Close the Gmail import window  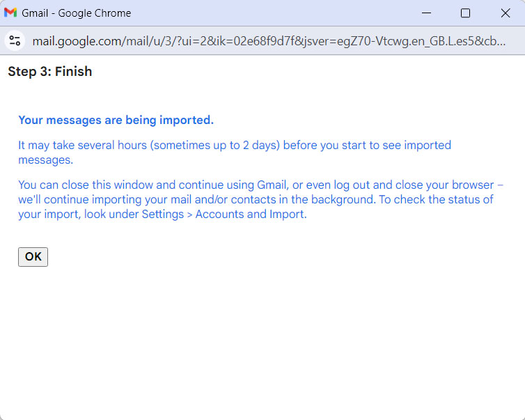point(506,13)
